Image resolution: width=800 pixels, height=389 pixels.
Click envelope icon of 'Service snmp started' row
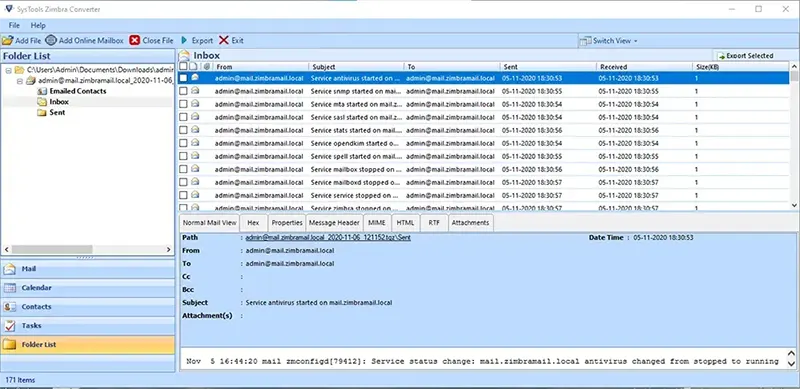195,91
